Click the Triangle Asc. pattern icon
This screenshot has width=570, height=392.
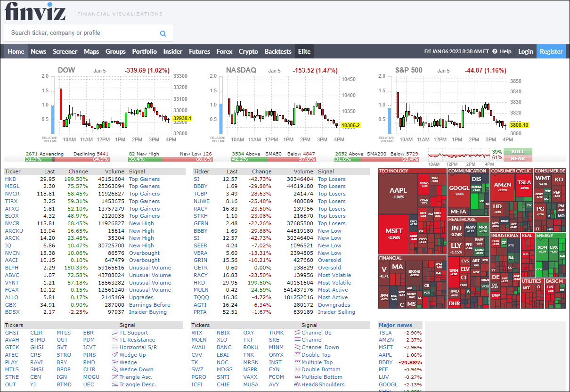[115, 377]
